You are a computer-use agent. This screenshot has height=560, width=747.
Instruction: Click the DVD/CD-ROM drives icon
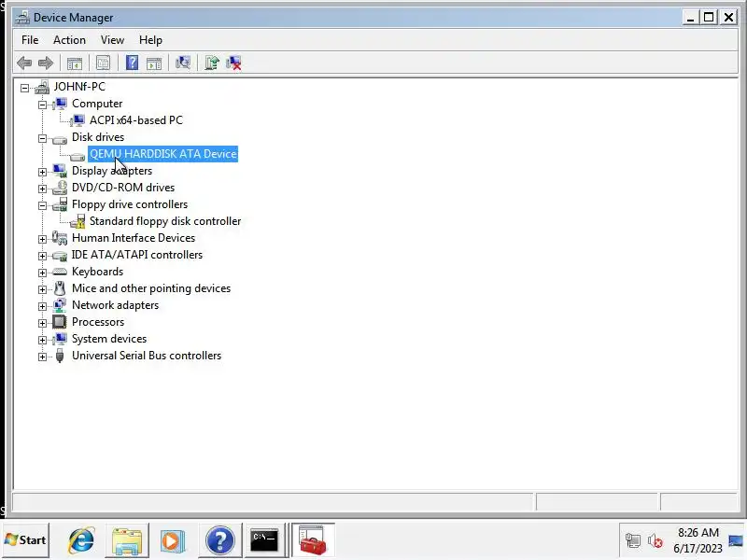[x=60, y=188]
